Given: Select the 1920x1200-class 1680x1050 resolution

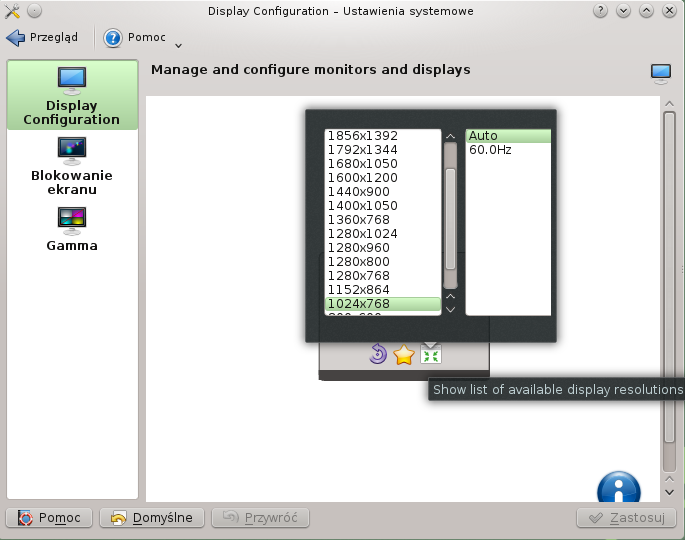Looking at the screenshot, I should click(x=362, y=164).
